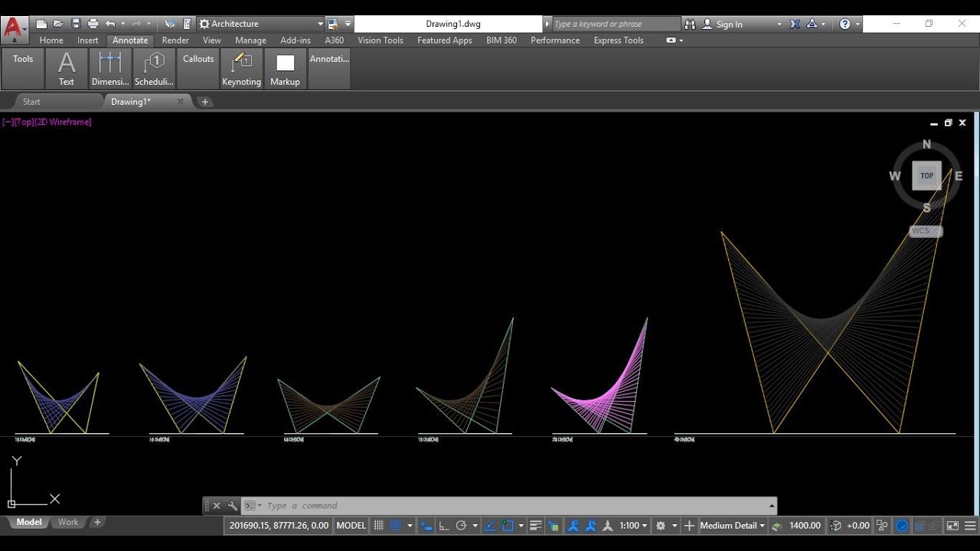
Task: Click the annotation monitor plus icon
Action: point(689,526)
